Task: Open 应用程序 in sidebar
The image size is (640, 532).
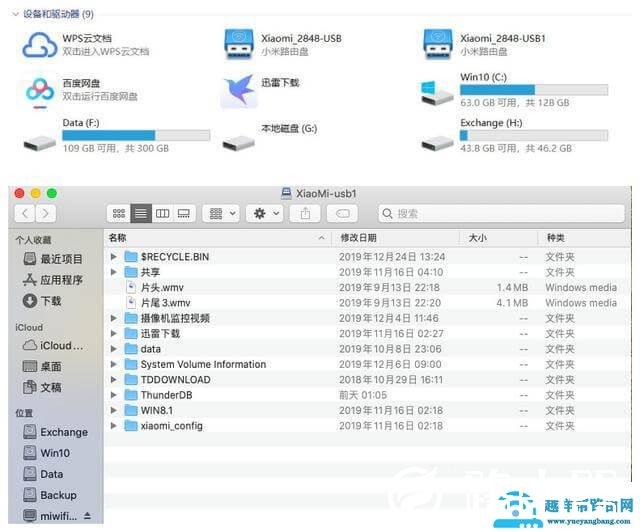Action: click(53, 280)
